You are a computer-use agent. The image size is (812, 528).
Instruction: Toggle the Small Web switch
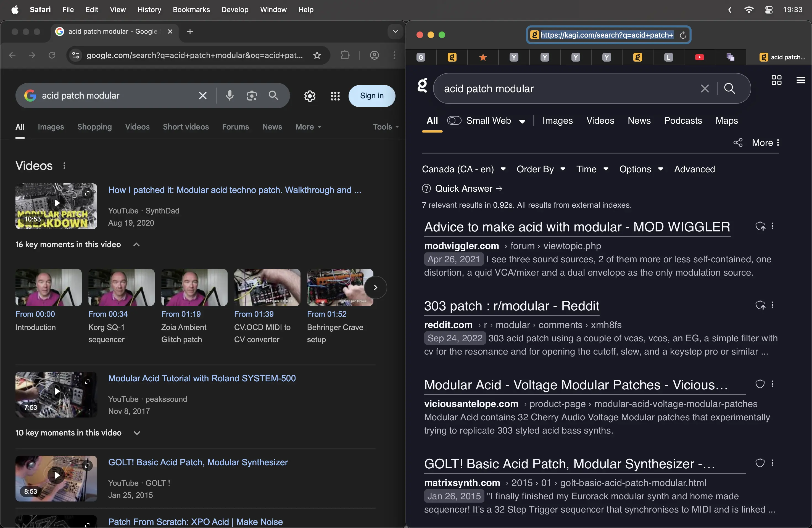454,120
